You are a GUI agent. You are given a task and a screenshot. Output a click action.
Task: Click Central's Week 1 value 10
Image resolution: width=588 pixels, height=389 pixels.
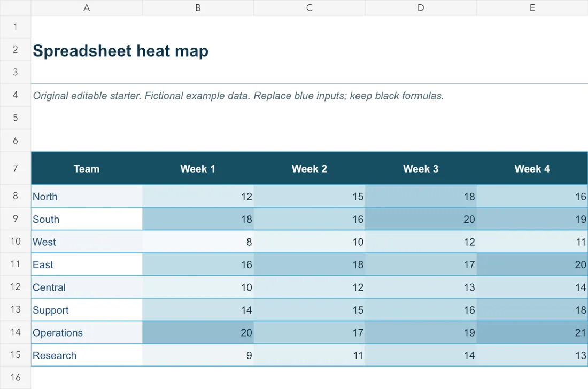(x=198, y=287)
